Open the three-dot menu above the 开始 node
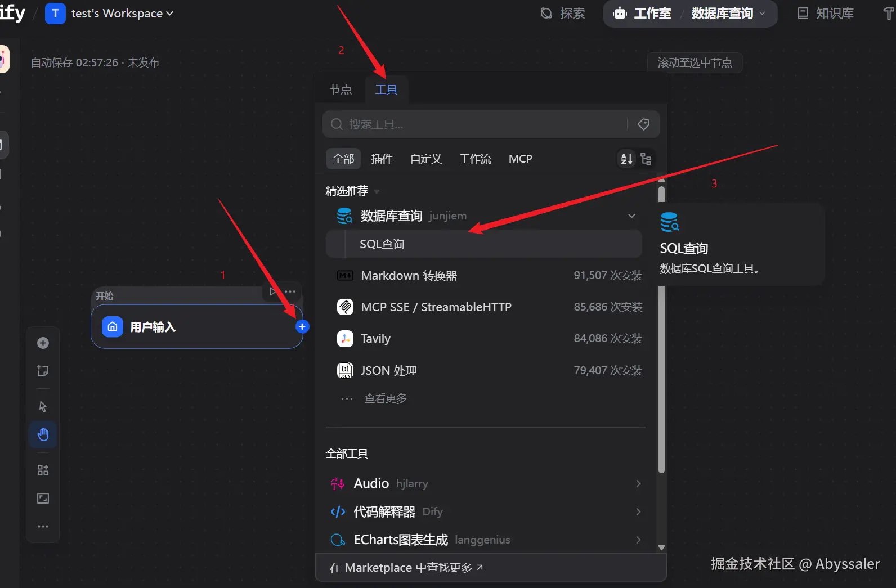 290,291
